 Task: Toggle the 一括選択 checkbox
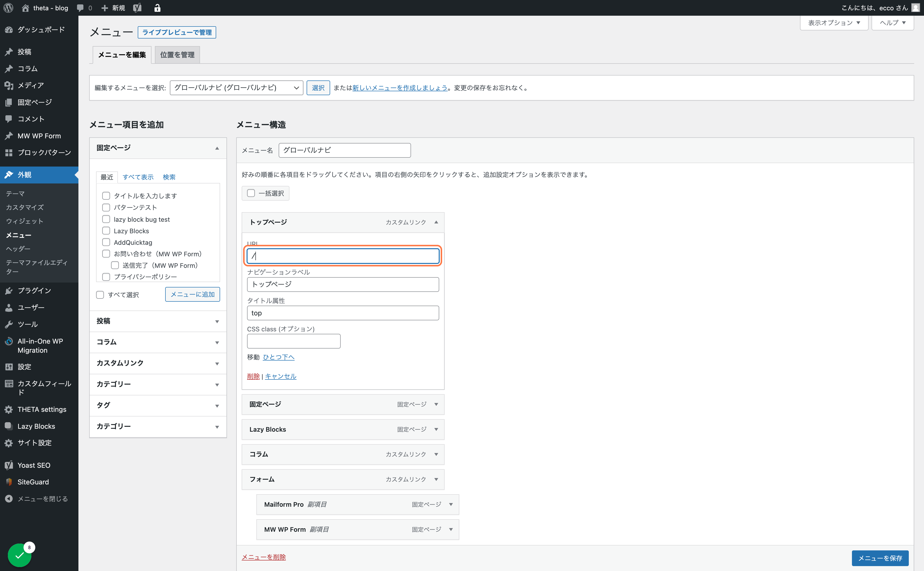click(251, 193)
